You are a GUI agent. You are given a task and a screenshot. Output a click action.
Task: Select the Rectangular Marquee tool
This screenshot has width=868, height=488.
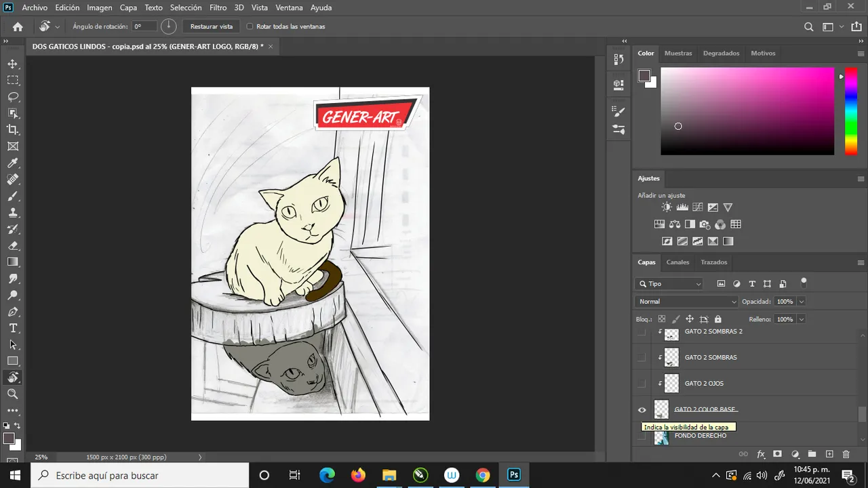click(x=12, y=80)
